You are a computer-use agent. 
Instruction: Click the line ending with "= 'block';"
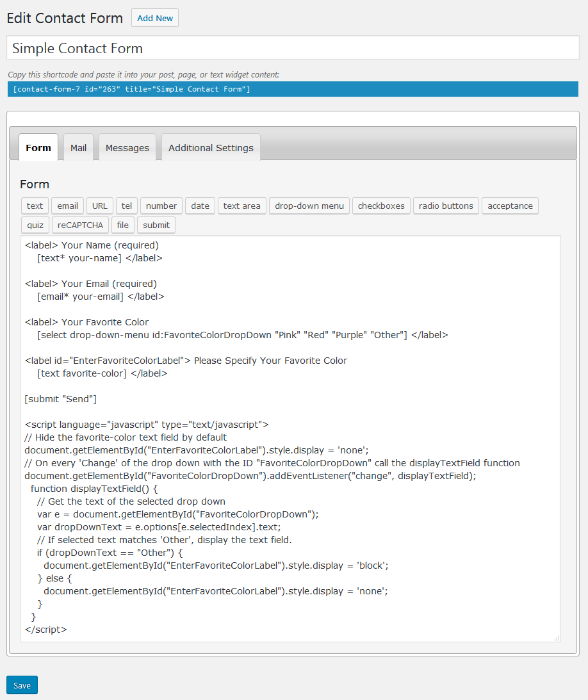pyautogui.click(x=216, y=566)
